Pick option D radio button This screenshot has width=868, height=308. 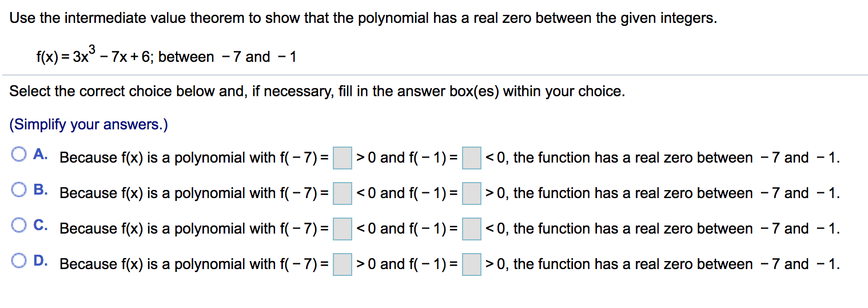point(19,261)
